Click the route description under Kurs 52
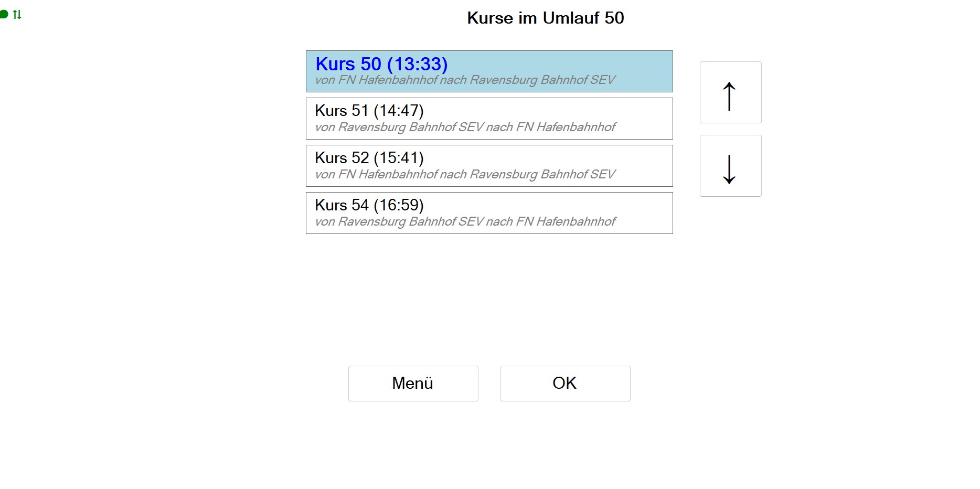 [465, 174]
